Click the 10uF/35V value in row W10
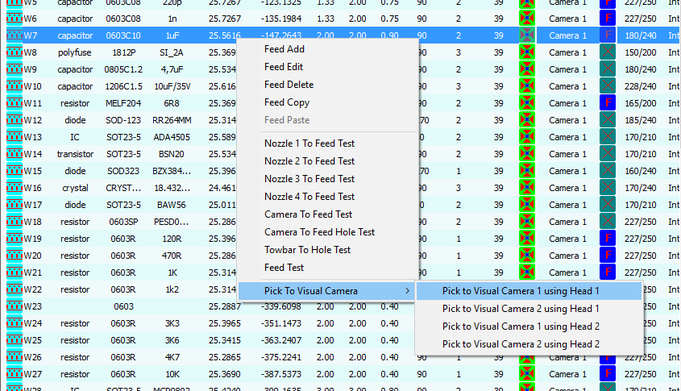The image size is (681, 391). point(172,86)
